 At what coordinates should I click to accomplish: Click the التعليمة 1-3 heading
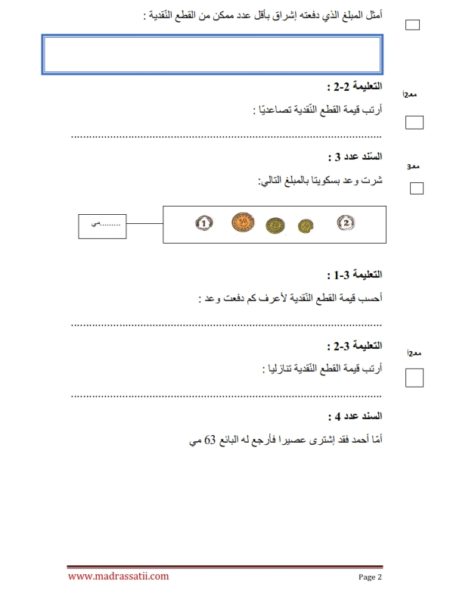click(x=354, y=274)
